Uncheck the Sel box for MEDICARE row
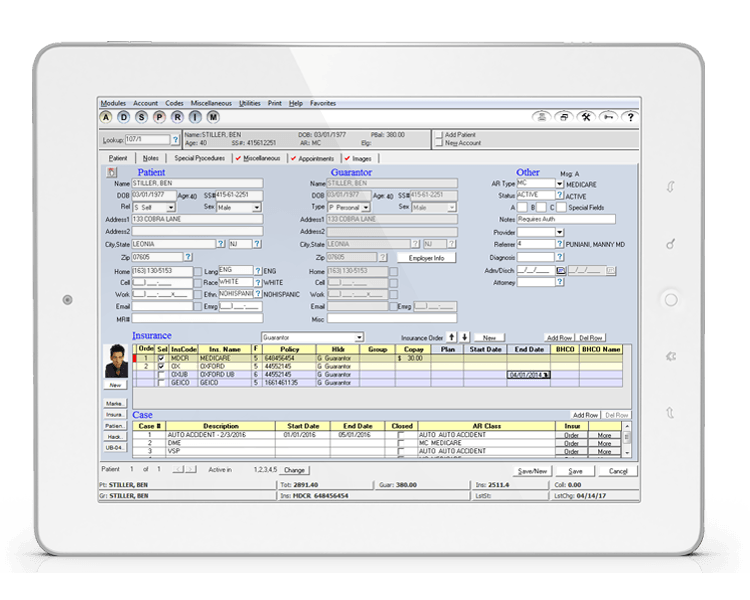750x600 pixels. tap(161, 358)
